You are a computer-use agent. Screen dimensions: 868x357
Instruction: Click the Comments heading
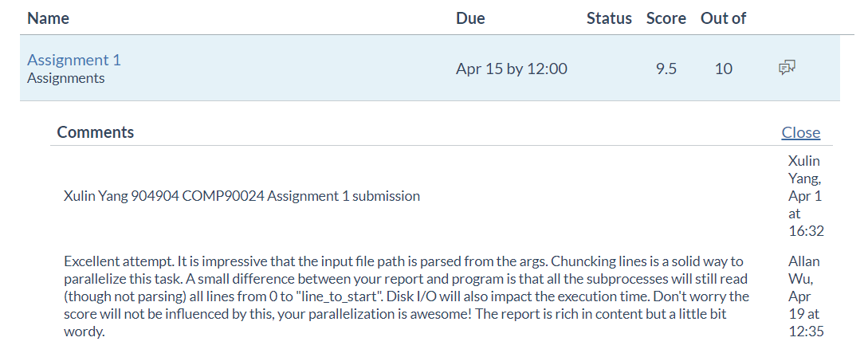(x=96, y=132)
